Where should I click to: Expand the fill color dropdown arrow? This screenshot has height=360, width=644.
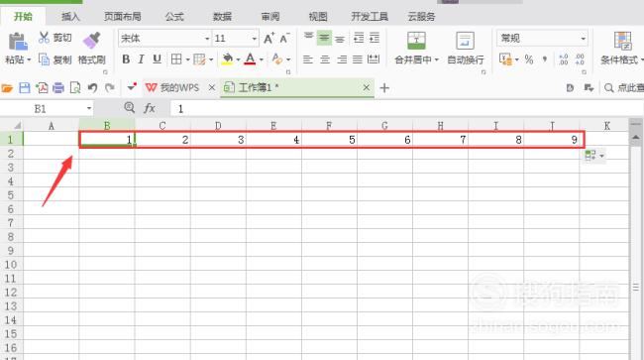click(x=238, y=60)
